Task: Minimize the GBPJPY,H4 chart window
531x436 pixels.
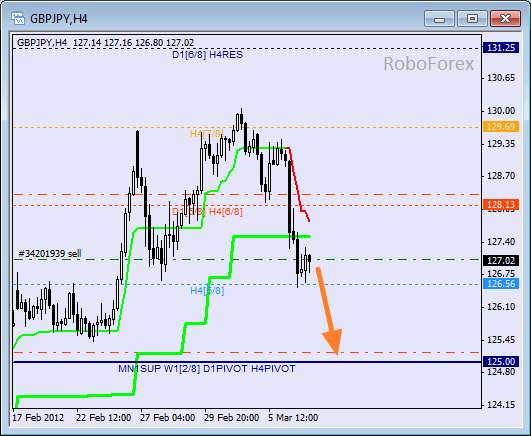Action: point(439,18)
